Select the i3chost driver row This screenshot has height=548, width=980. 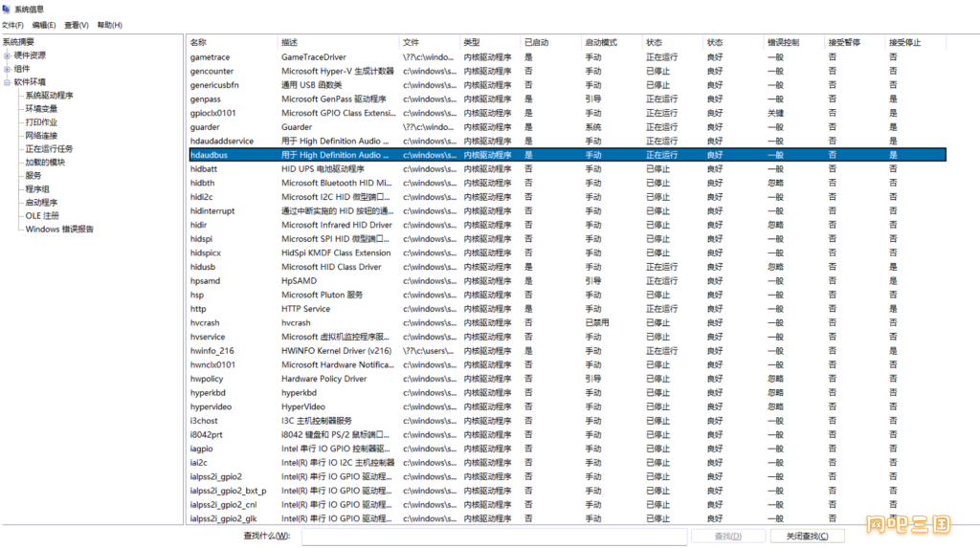[568, 421]
